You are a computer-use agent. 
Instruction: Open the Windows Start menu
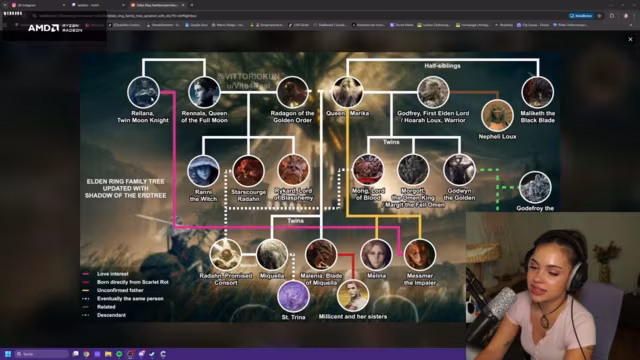(x=7, y=354)
